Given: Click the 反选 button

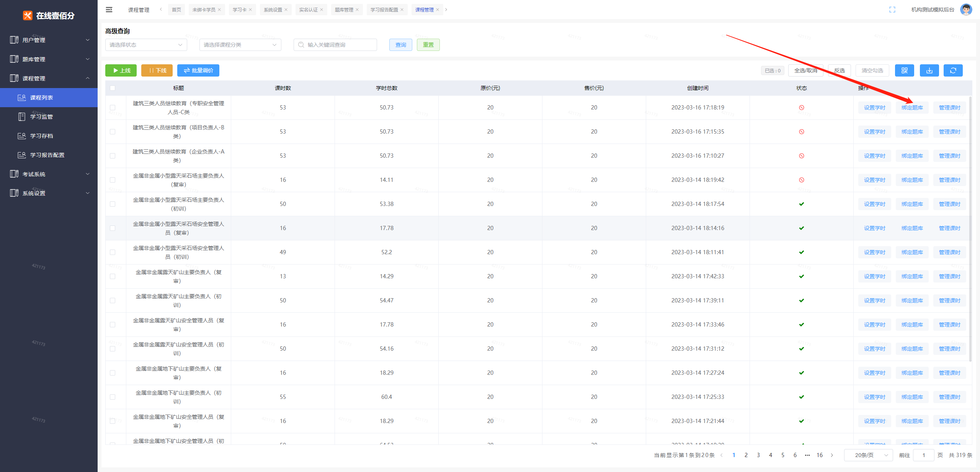Looking at the screenshot, I should coord(840,70).
